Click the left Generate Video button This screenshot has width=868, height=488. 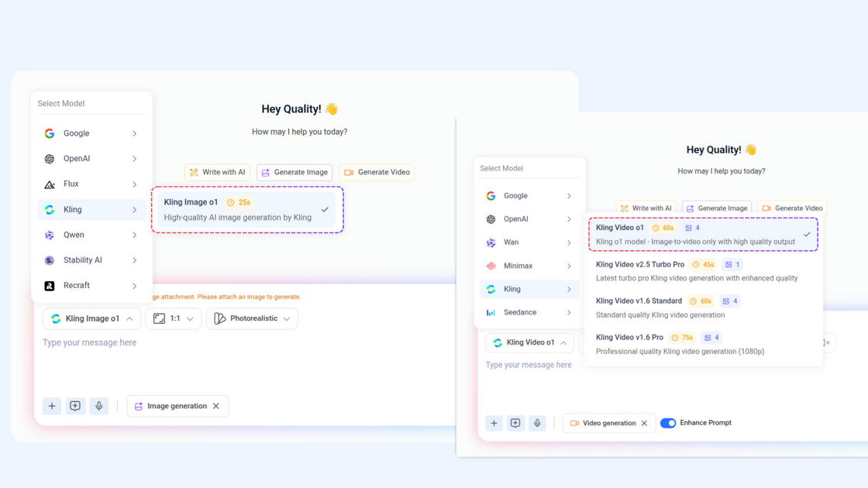point(377,172)
